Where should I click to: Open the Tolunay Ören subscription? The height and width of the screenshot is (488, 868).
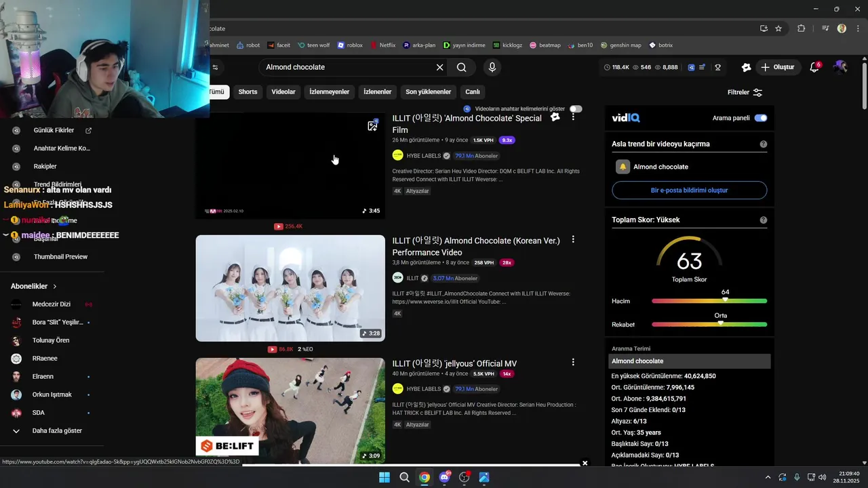pyautogui.click(x=51, y=340)
